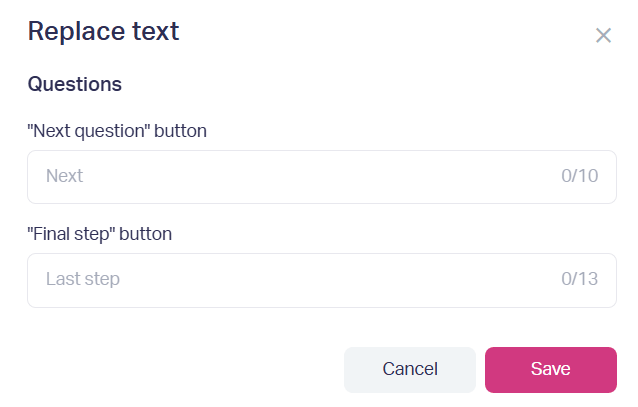Focus the "Final step" button text field
638x407 pixels.
pyautogui.click(x=322, y=280)
